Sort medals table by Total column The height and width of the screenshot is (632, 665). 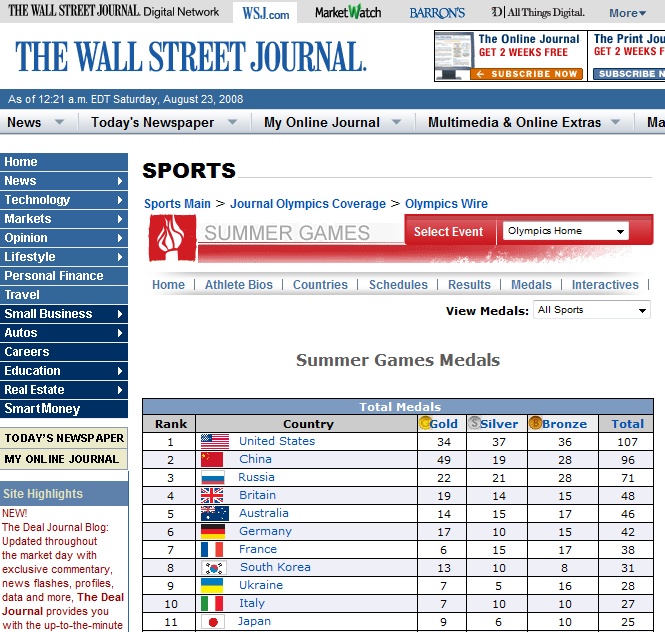[628, 424]
